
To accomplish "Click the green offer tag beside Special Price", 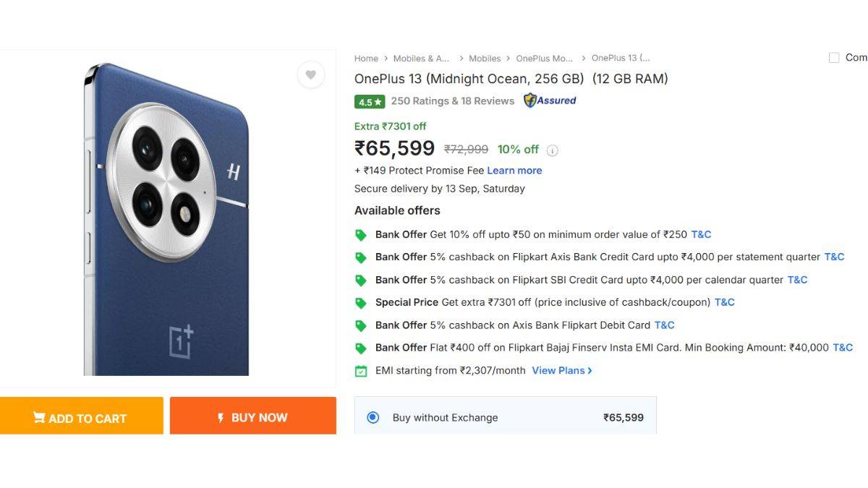I will 360,302.
